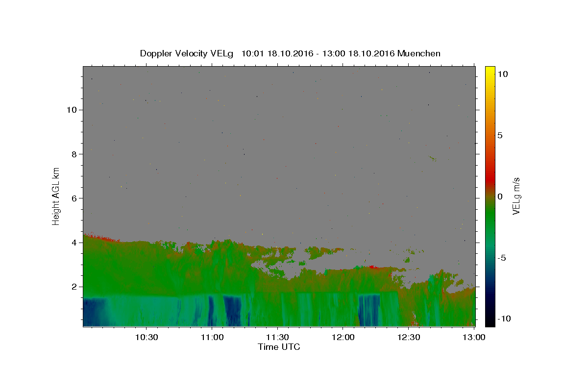Click the Height AGL km axis title
This screenshot has width=588, height=392.
click(x=56, y=196)
